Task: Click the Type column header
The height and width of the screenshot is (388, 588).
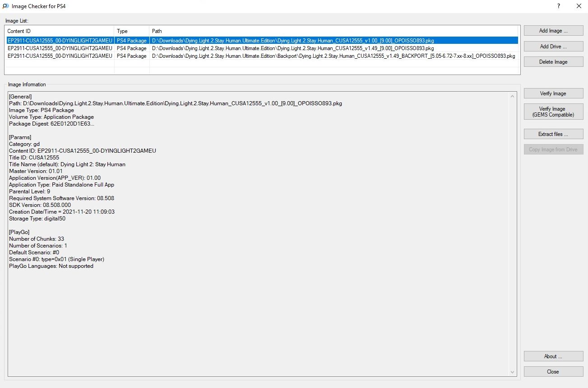Action: coord(132,31)
